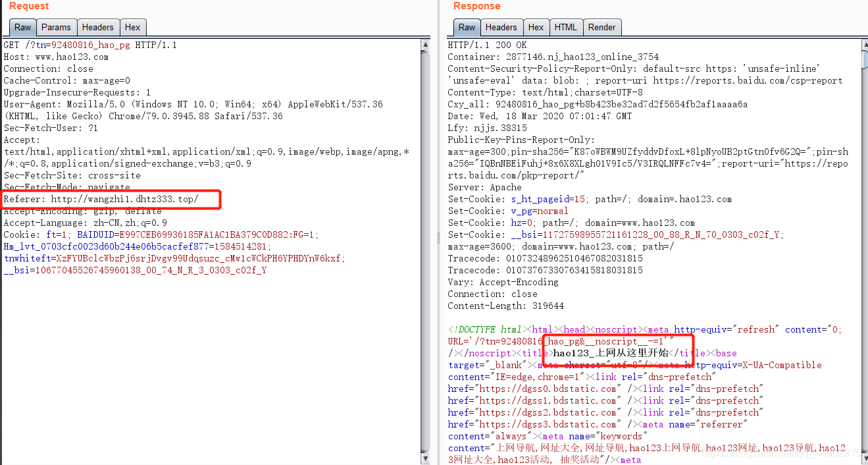Click the 'Cache-Control: max-age=0' line
The image size is (868, 465).
click(x=66, y=80)
